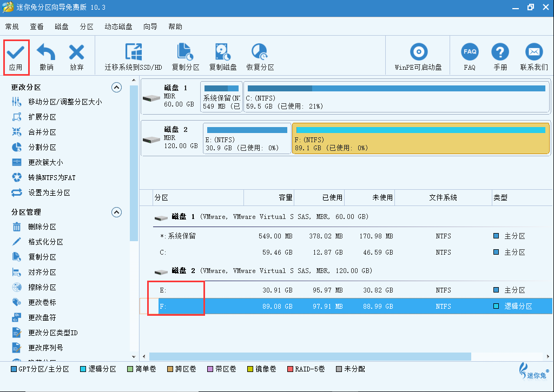The width and height of the screenshot is (554, 392).
Task: Select 分割分区 split partition action
Action: pos(34,147)
